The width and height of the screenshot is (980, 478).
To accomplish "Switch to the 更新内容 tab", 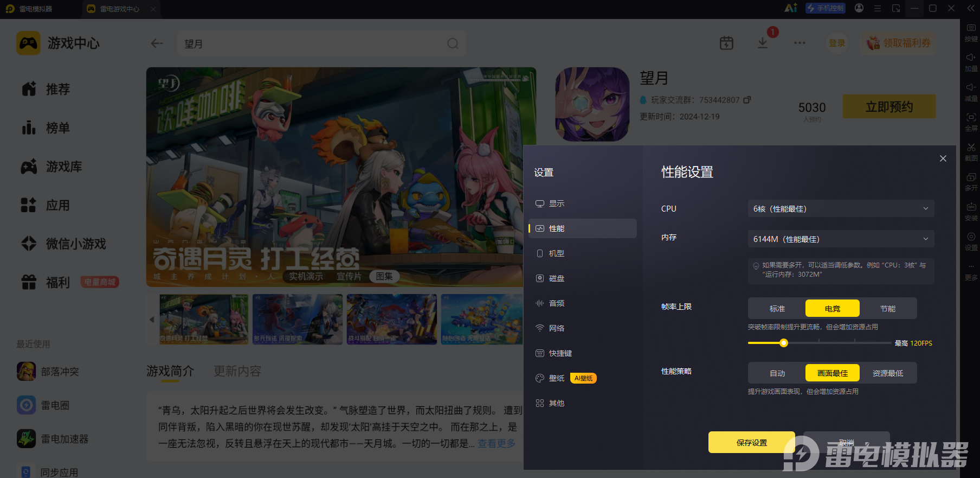I will (237, 371).
